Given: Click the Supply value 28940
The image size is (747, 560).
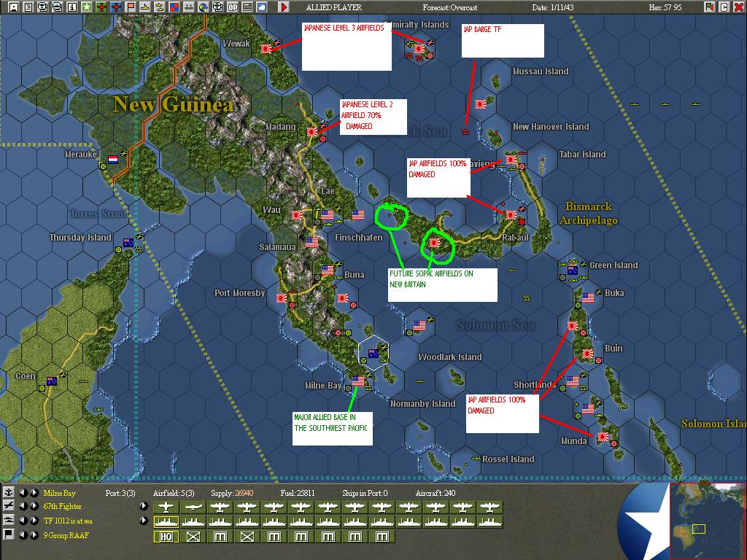Looking at the screenshot, I should click(244, 493).
